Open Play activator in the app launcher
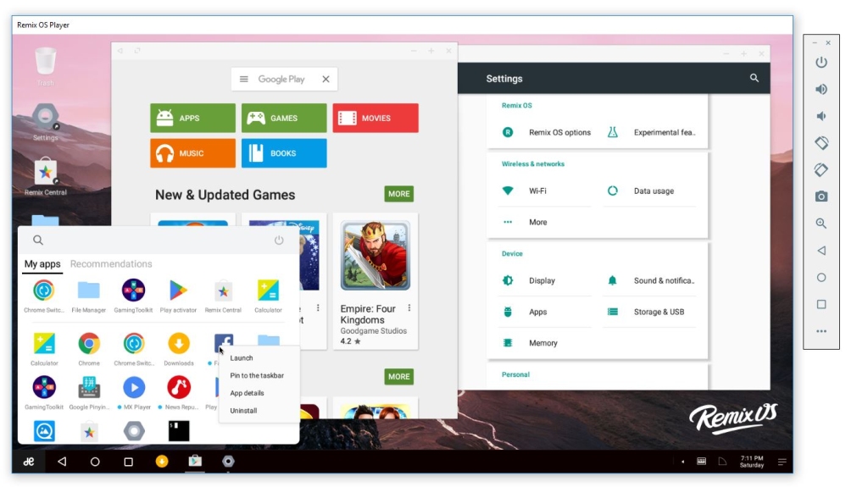 [178, 296]
